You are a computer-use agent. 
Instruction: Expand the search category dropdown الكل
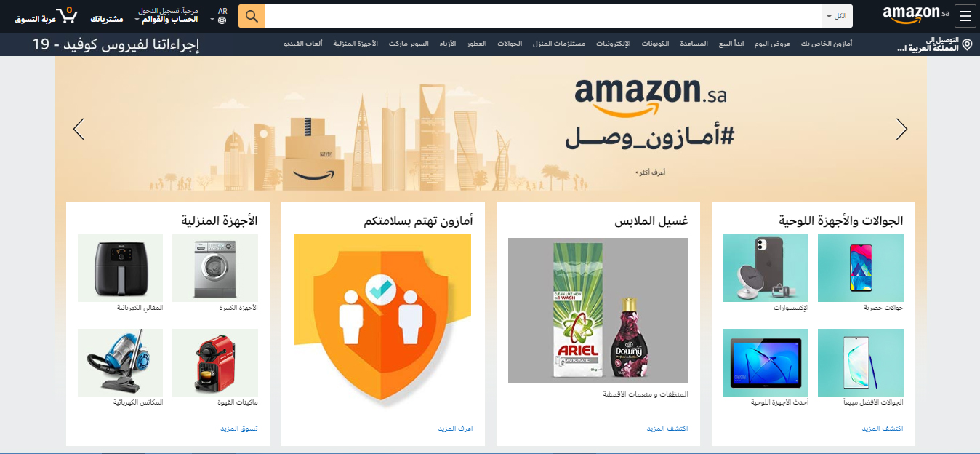pyautogui.click(x=837, y=16)
